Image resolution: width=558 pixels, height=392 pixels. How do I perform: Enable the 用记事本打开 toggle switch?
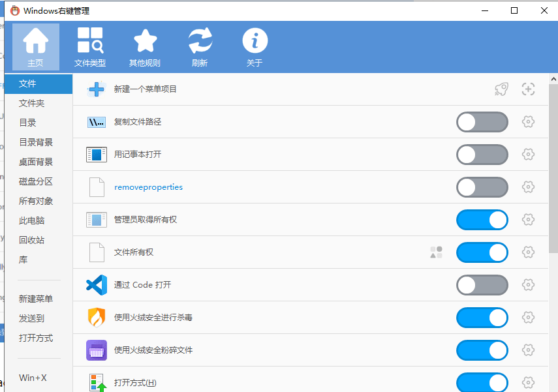pyautogui.click(x=482, y=155)
